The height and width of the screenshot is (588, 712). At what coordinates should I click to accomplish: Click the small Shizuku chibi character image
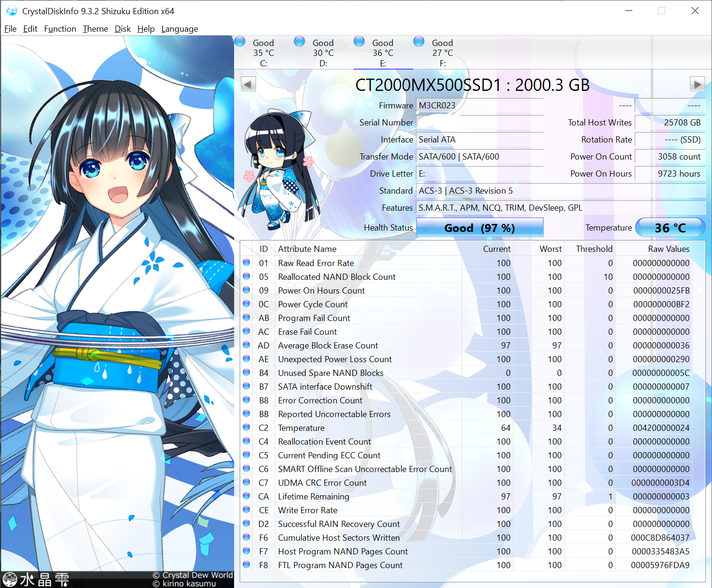pos(279,169)
